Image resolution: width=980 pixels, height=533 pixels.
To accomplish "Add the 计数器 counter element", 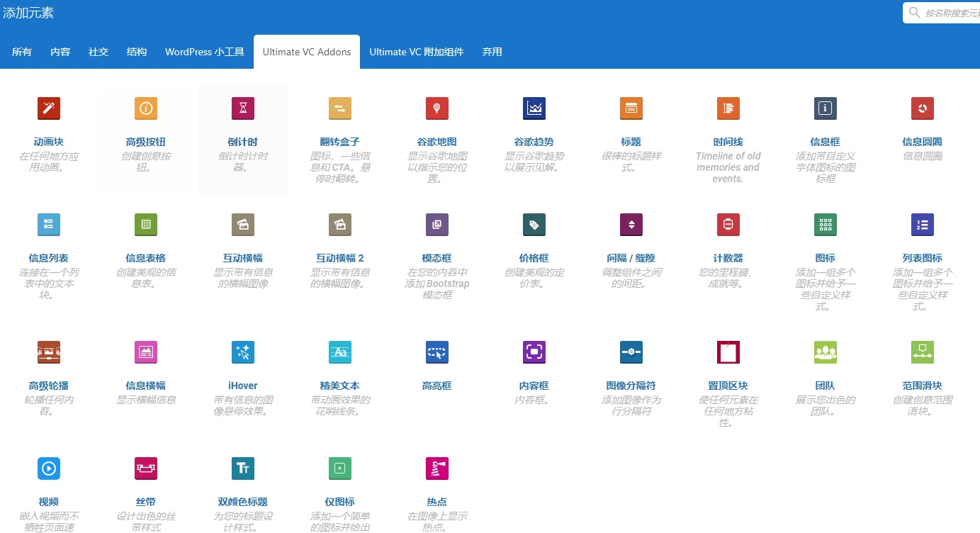I will pos(728,225).
